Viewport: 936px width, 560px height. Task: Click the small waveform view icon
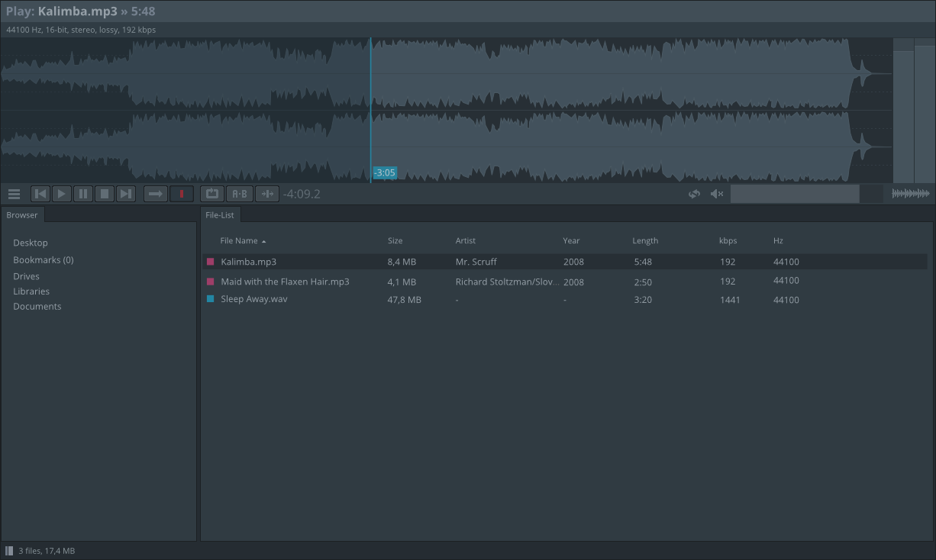pos(910,194)
